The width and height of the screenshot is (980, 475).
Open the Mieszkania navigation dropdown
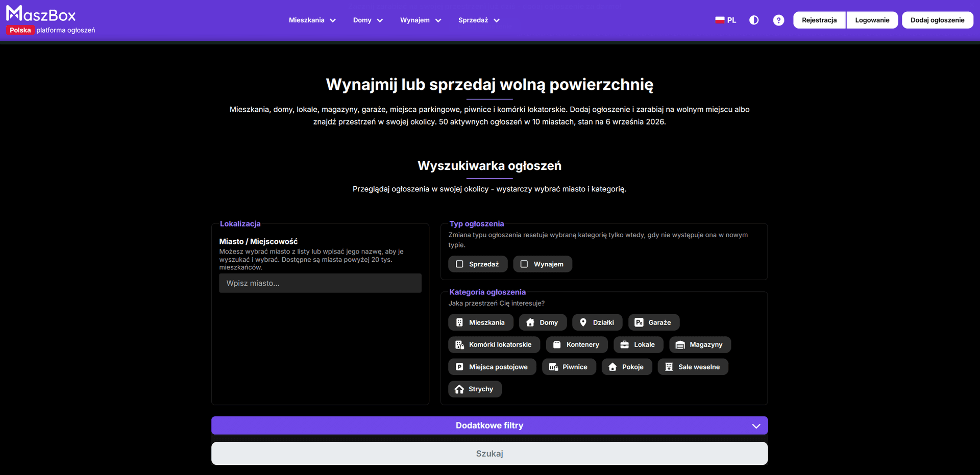pyautogui.click(x=312, y=20)
